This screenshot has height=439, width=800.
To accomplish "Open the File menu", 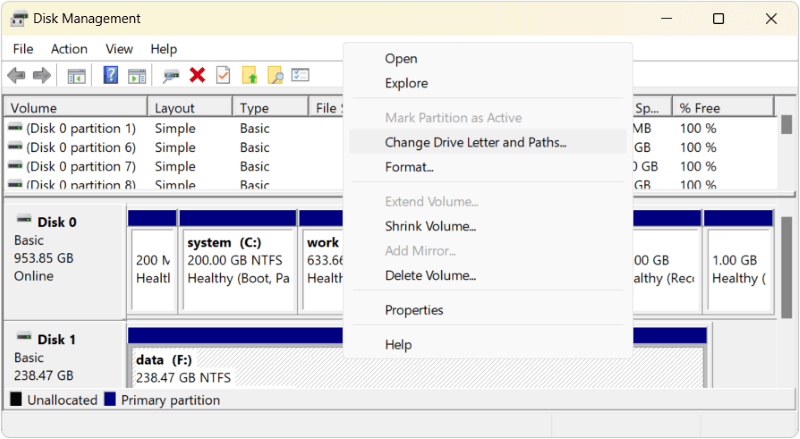I will [23, 49].
